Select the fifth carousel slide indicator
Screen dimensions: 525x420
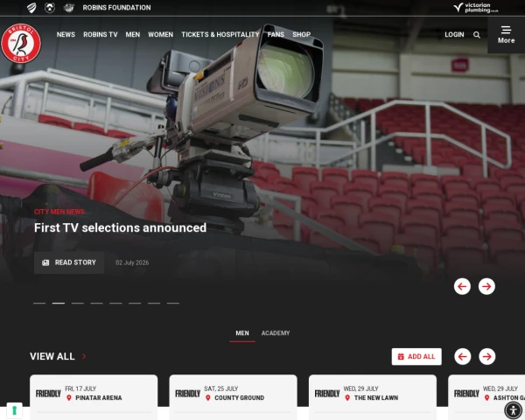coord(115,303)
